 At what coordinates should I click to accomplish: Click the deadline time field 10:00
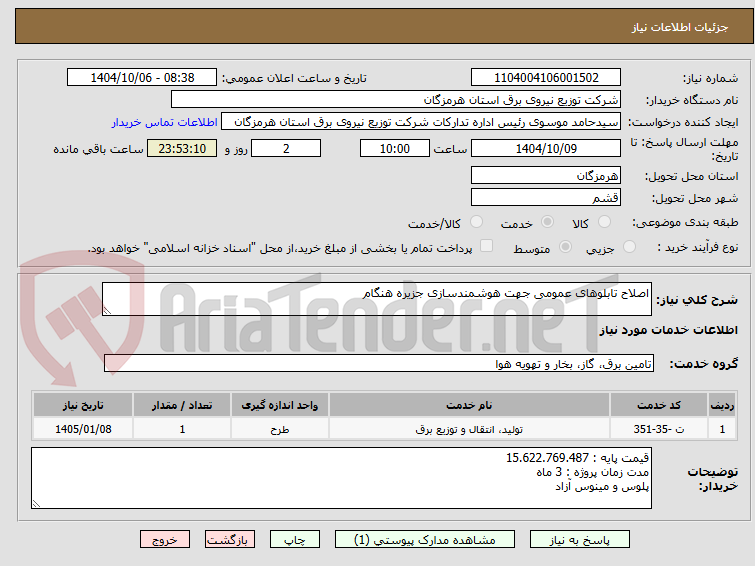pos(395,148)
